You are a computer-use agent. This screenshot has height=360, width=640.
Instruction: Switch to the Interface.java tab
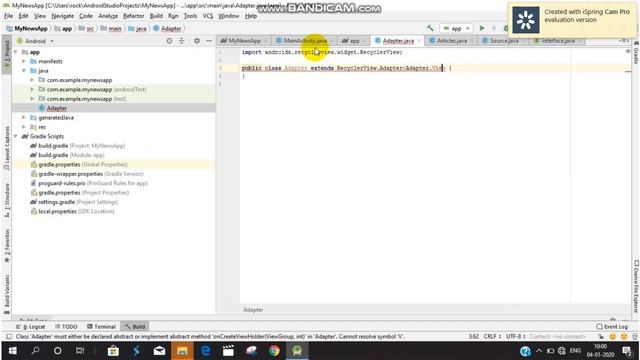click(558, 41)
